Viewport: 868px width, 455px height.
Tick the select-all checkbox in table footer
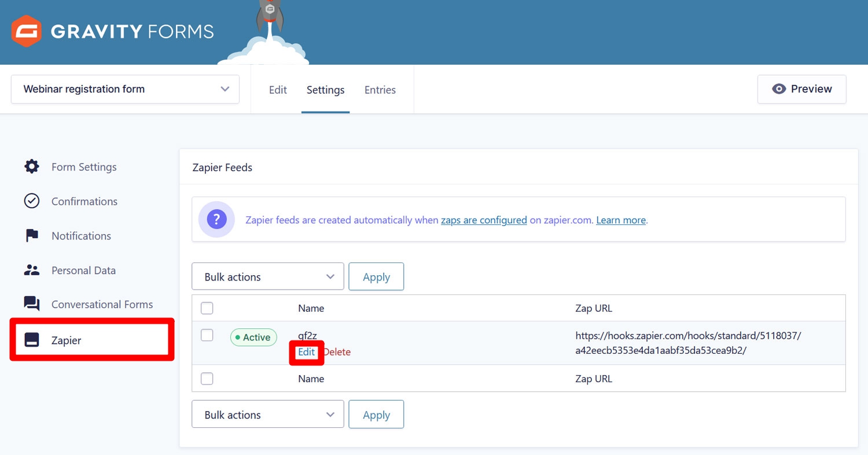pyautogui.click(x=207, y=379)
